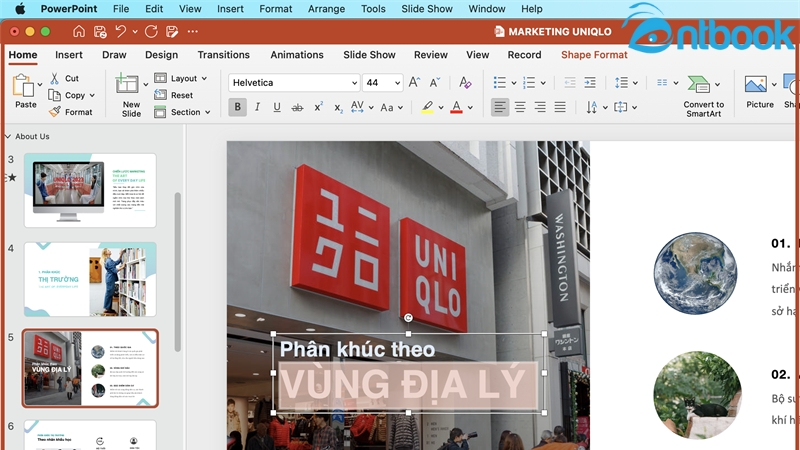Click the Save icon in title bar
Screen dimensions: 800x450
(100, 32)
